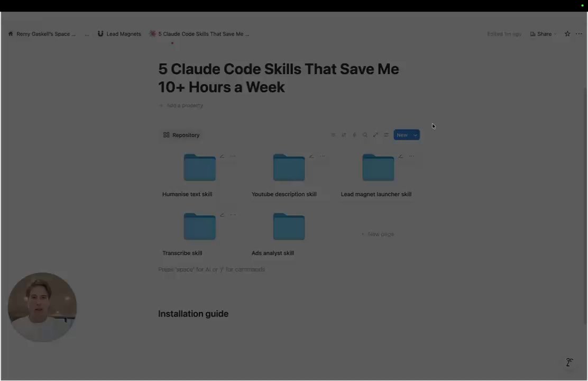Open the Share menu
588x381 pixels.
pyautogui.click(x=543, y=34)
